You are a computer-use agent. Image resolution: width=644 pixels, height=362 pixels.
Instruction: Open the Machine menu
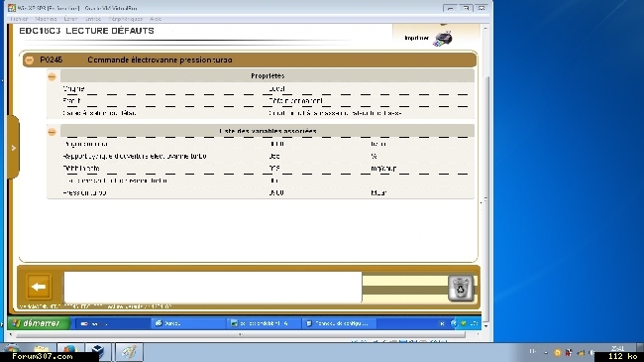[x=46, y=19]
